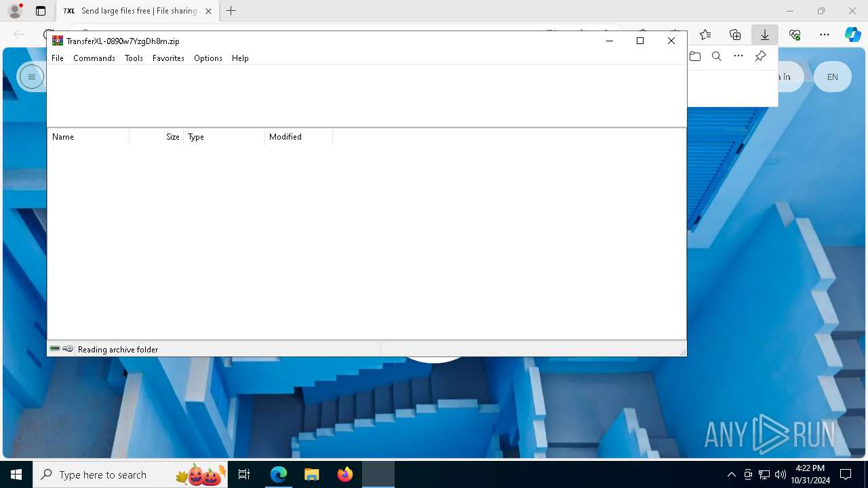Select the Send large files tab
The width and height of the screenshot is (868, 488).
(x=138, y=11)
